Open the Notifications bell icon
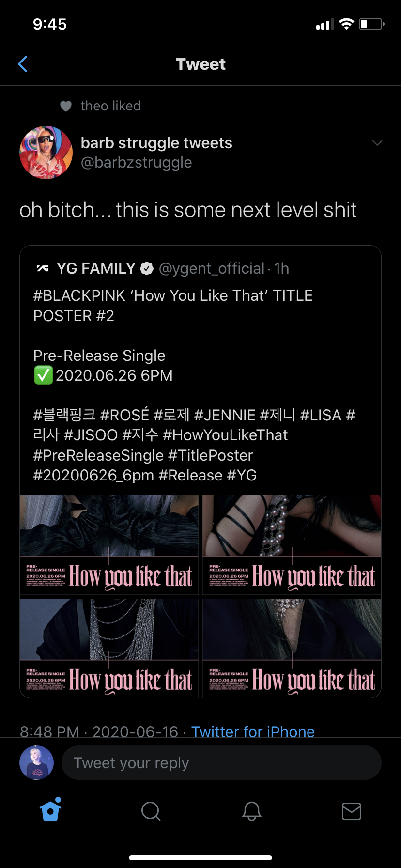 pos(251,811)
